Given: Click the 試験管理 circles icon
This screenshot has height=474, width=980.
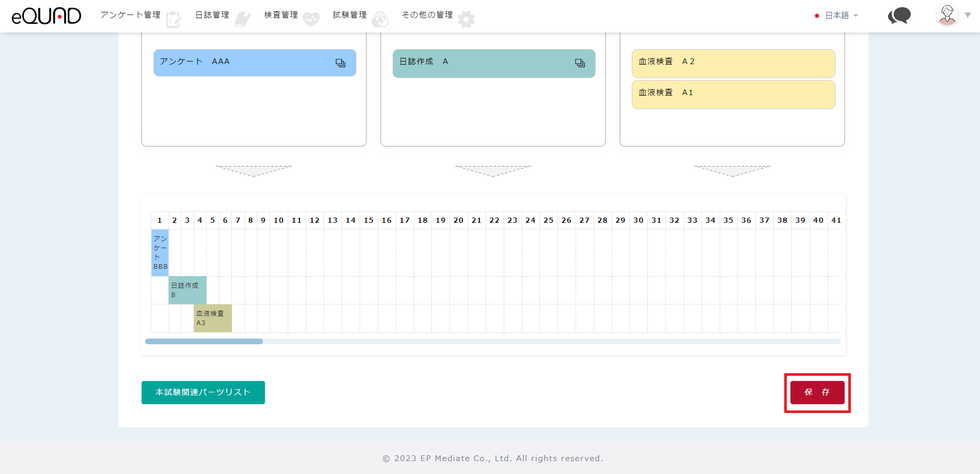Looking at the screenshot, I should 380,20.
